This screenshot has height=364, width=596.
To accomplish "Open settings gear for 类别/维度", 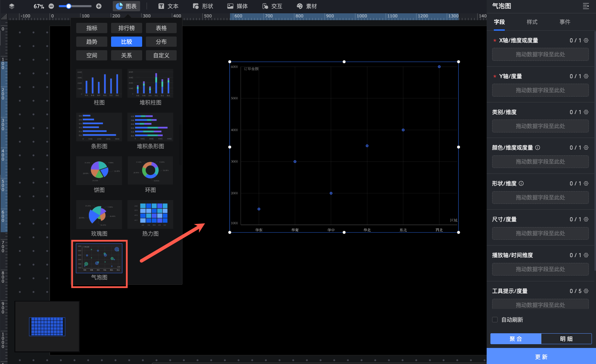I will tap(586, 112).
